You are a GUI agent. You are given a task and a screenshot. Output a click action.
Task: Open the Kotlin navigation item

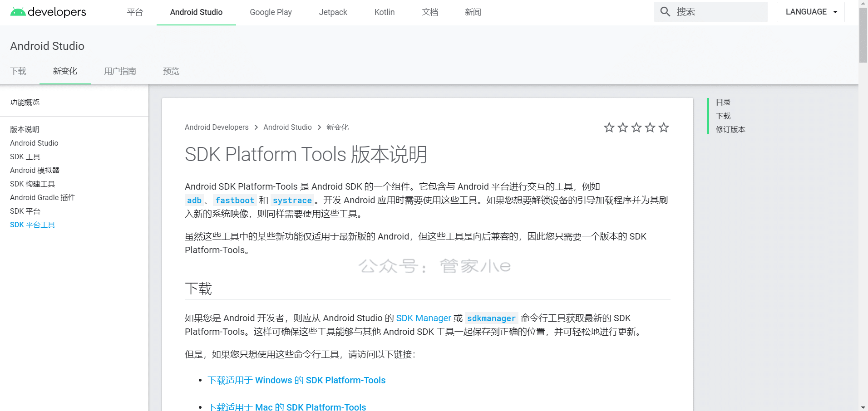pyautogui.click(x=385, y=12)
